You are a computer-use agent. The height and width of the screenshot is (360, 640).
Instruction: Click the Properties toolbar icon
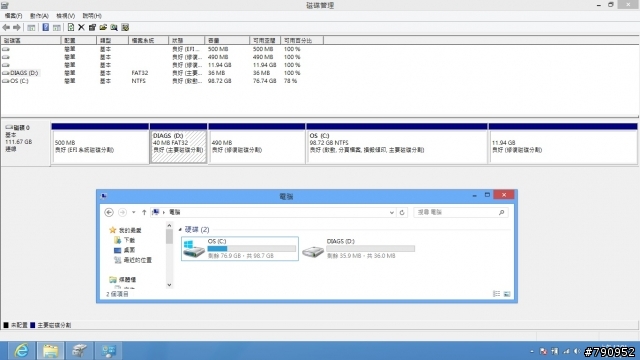pyautogui.click(x=92, y=27)
